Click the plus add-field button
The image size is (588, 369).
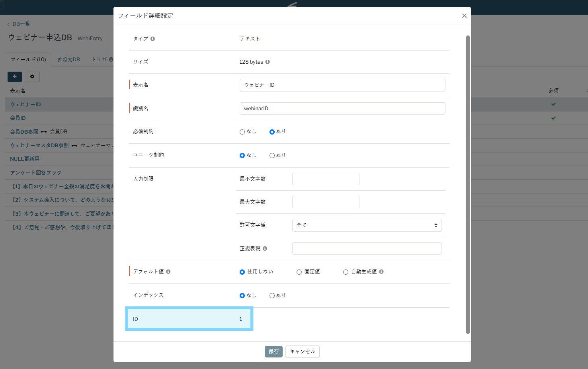point(15,76)
